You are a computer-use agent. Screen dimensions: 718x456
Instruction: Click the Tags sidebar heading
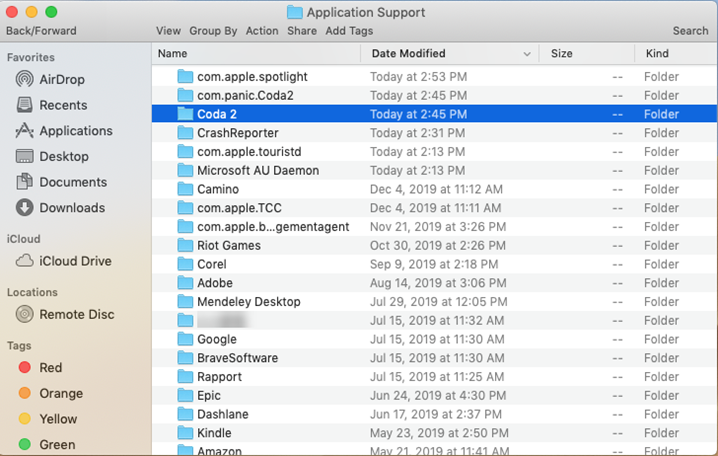coord(19,346)
